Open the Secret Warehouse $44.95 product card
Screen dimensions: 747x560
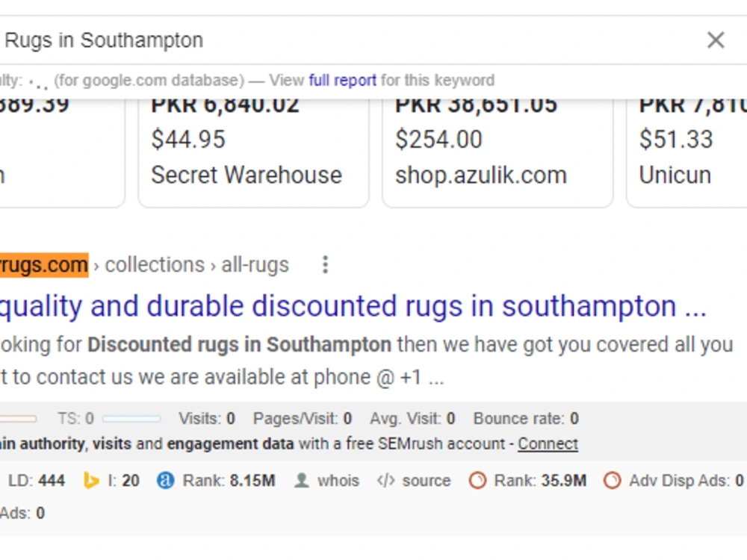(253, 152)
